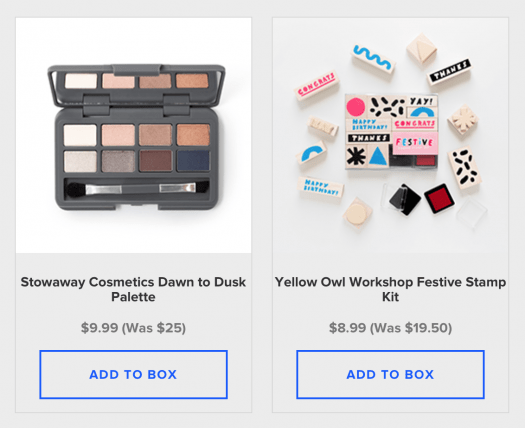The height and width of the screenshot is (428, 525).
Task: Click the loose HAPPY BIRTHDAY stamp block
Action: (320, 187)
